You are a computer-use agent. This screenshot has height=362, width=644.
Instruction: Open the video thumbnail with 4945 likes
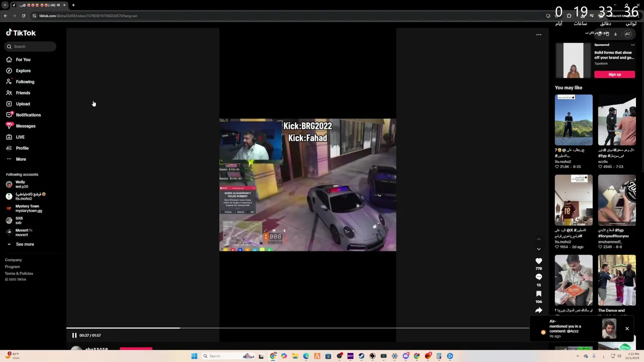617,120
